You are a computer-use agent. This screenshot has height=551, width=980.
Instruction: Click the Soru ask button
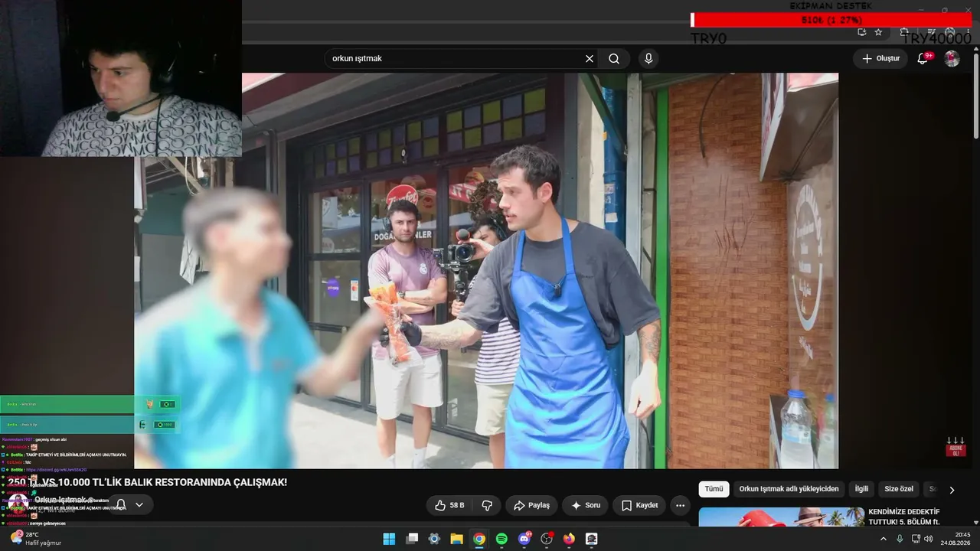click(x=585, y=505)
